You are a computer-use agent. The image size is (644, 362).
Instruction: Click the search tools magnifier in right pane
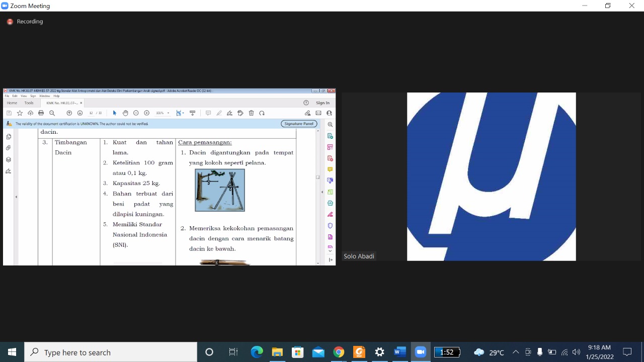click(x=330, y=124)
